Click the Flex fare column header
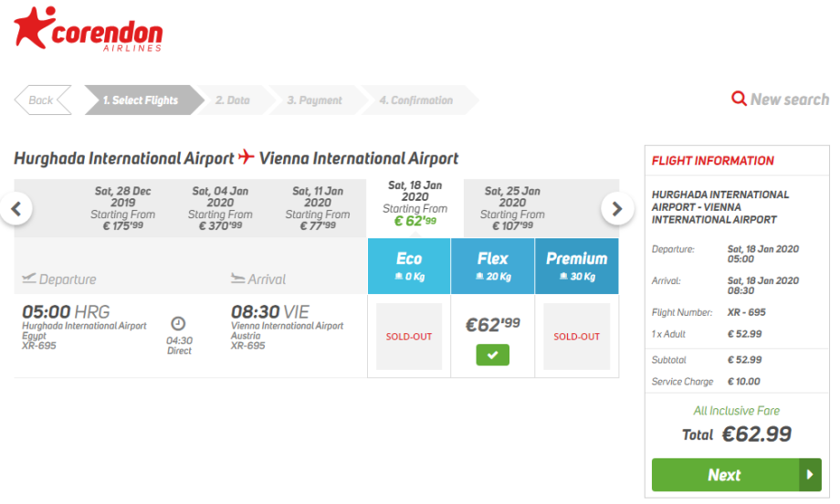This screenshot has height=504, width=840. click(x=492, y=266)
